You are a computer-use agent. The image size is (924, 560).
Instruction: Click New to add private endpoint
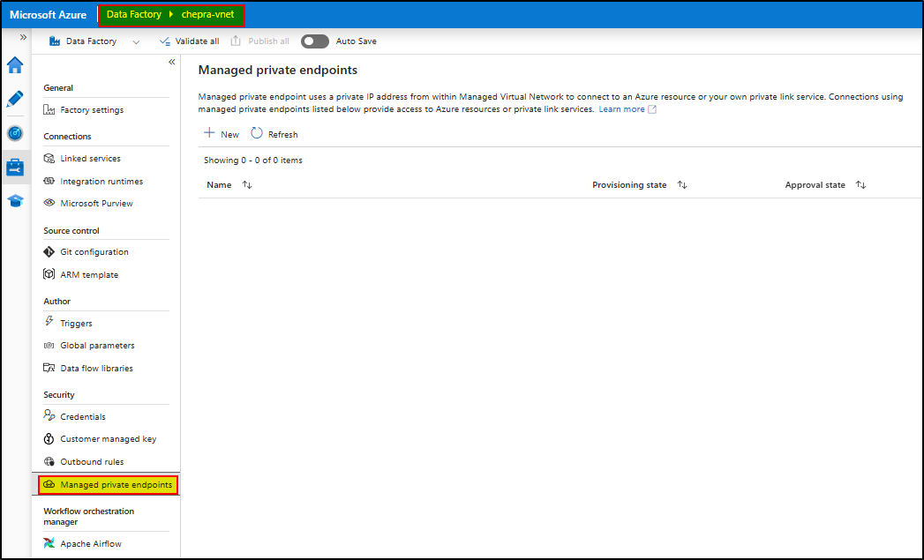coord(222,134)
